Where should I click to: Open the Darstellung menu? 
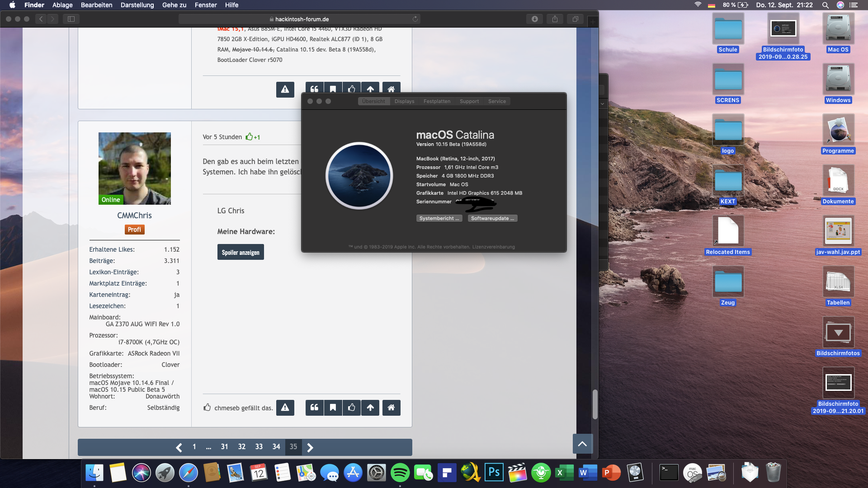click(x=137, y=5)
